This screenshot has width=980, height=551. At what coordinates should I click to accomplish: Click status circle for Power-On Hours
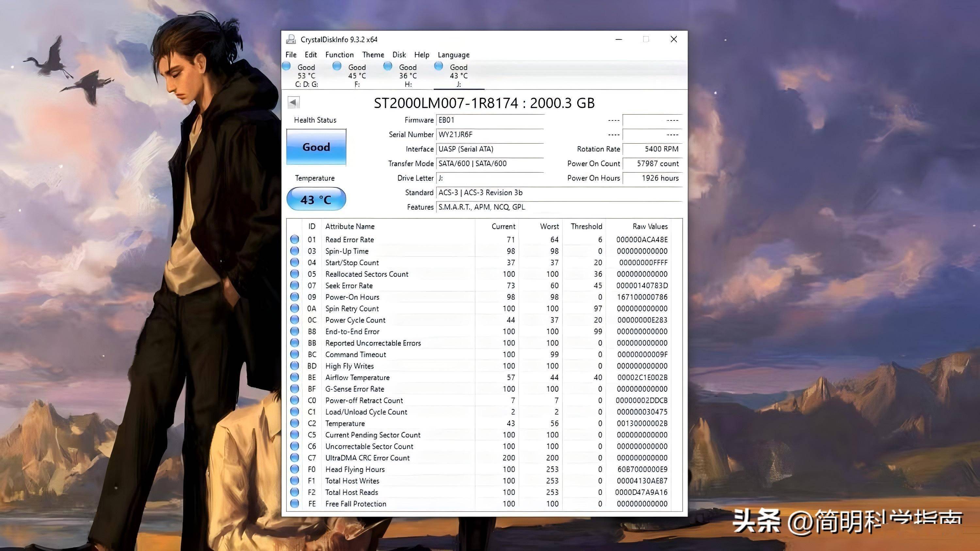[294, 297]
